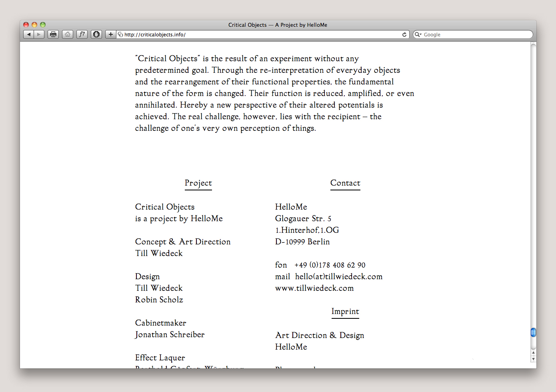Click the f? font identifier toolbar button
The height and width of the screenshot is (392, 556).
pos(82,34)
